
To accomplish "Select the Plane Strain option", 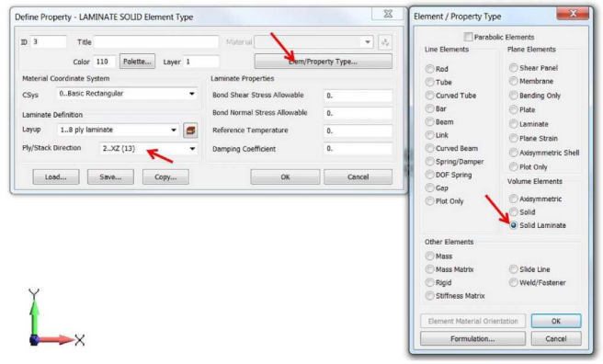I will point(514,138).
